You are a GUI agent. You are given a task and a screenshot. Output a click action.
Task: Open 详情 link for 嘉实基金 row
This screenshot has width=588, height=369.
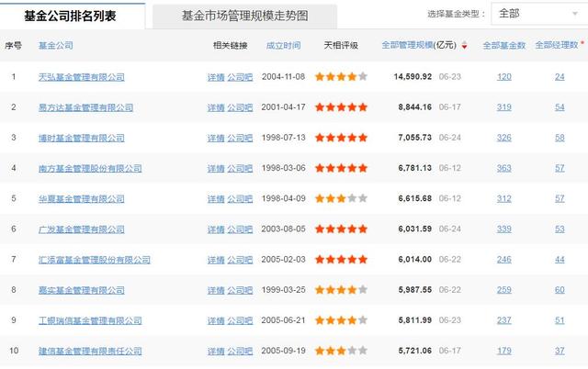point(216,290)
